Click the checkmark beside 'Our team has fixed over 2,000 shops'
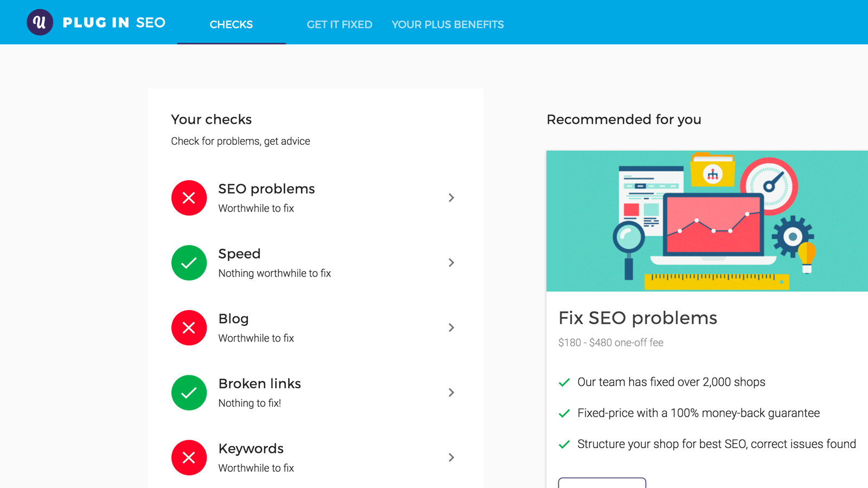Image resolution: width=868 pixels, height=488 pixels. click(x=564, y=382)
